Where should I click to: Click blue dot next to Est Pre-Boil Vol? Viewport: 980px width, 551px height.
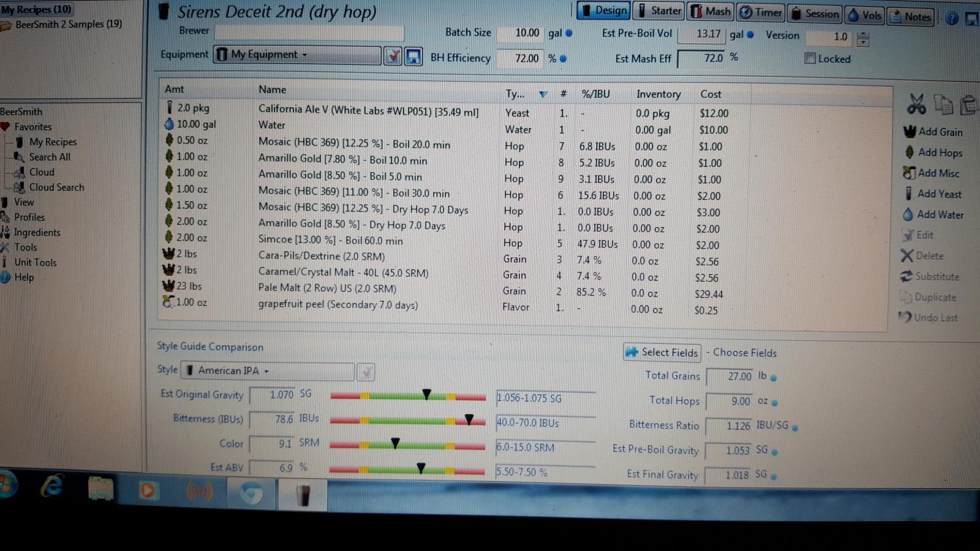750,35
